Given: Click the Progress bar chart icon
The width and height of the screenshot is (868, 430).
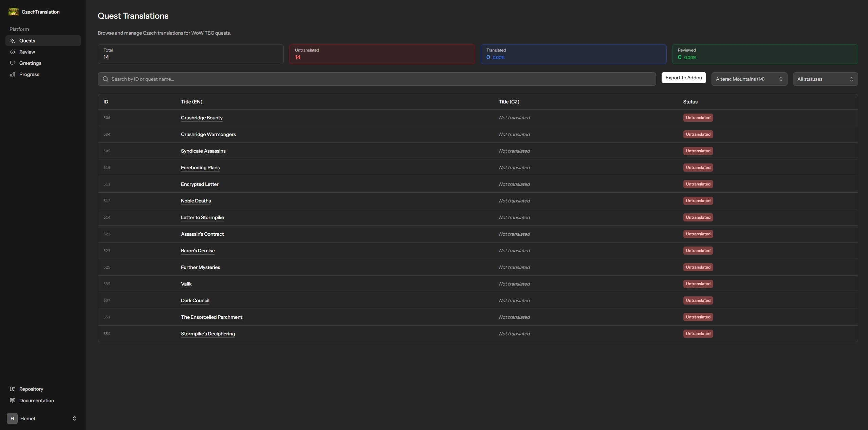Looking at the screenshot, I should (13, 74).
